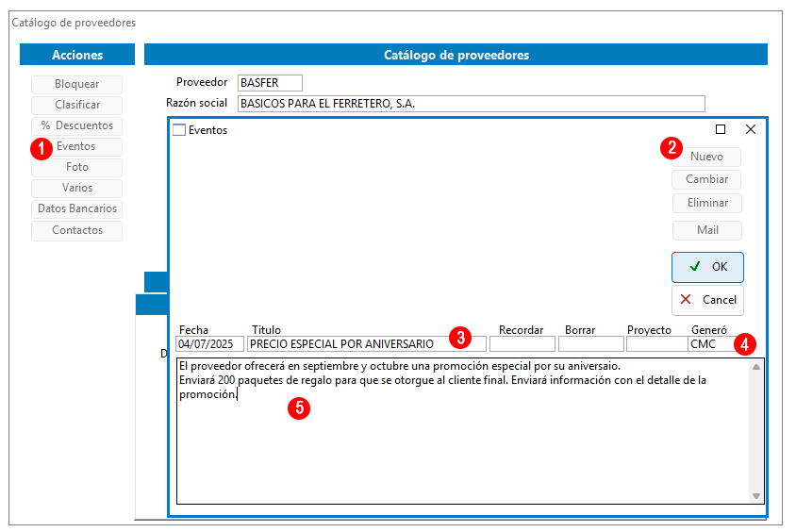
Task: Click the Nuevo event button
Action: 706,157
